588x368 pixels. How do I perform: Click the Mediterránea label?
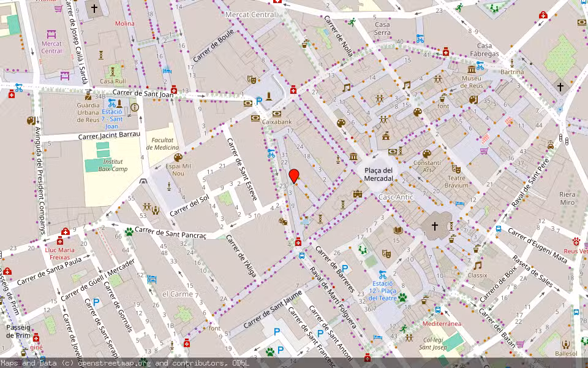tap(442, 323)
